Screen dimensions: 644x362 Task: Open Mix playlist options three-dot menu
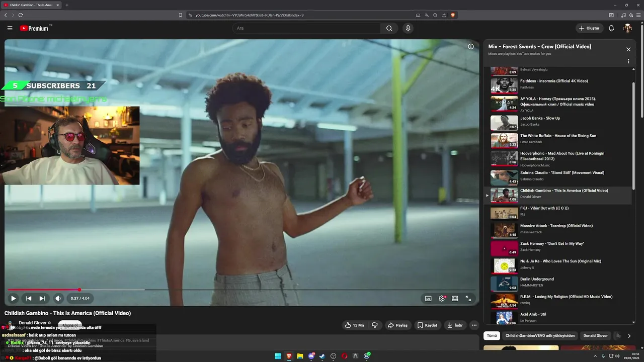pos(628,61)
